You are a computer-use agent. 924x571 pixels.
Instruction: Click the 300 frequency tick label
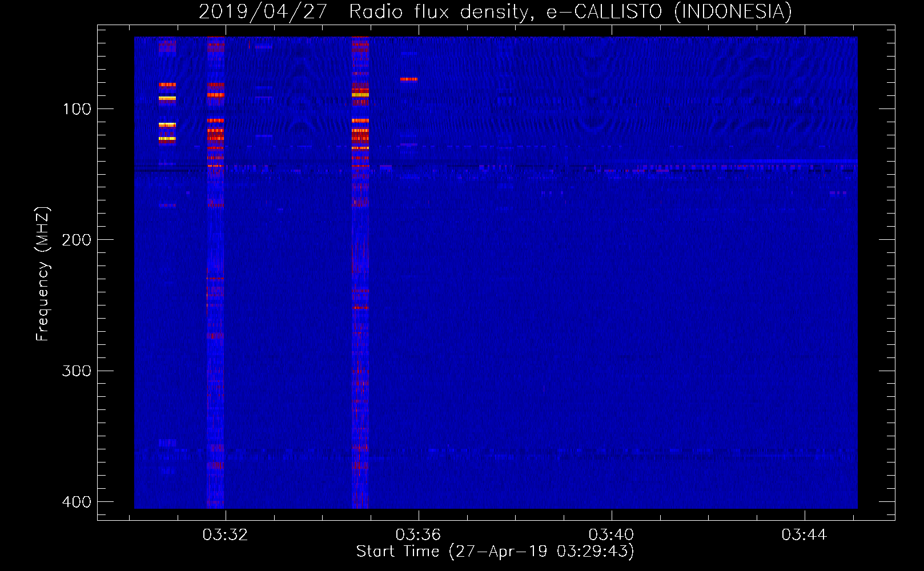[77, 371]
